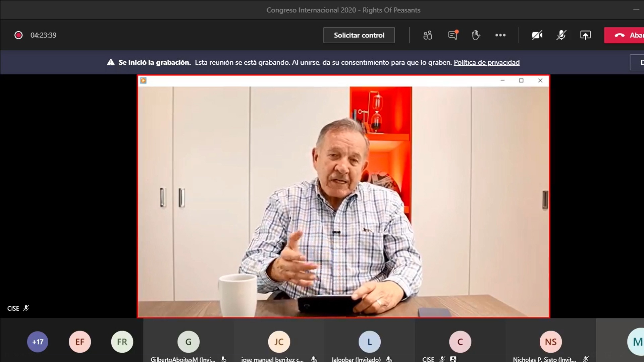Click the Solicitar control button
The image size is (644, 362).
[359, 35]
